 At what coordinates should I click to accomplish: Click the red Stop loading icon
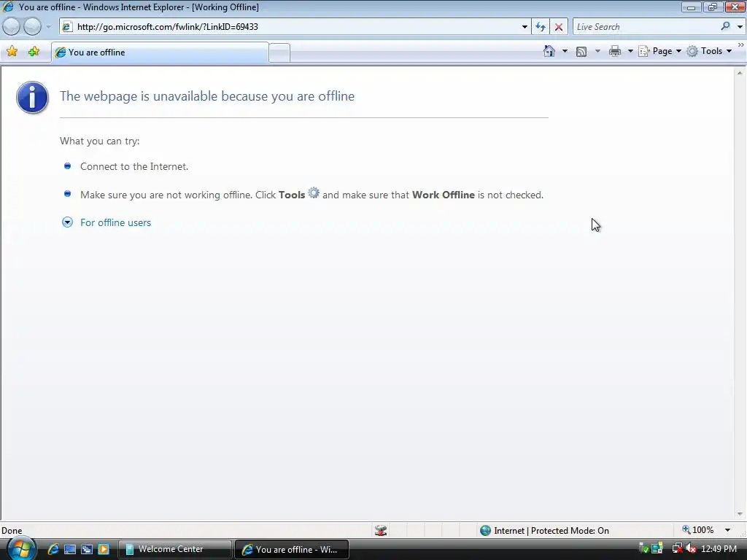click(x=558, y=27)
